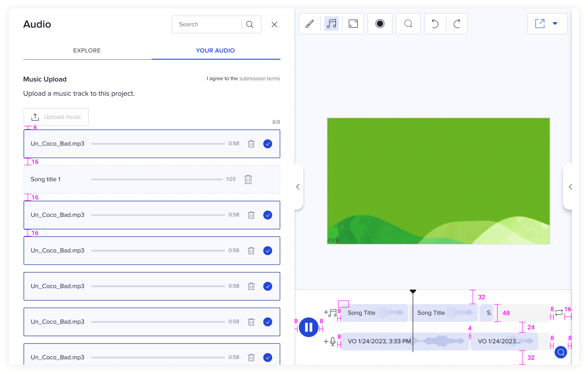Redo the last action
Screen dimensions: 588x374
pos(457,24)
